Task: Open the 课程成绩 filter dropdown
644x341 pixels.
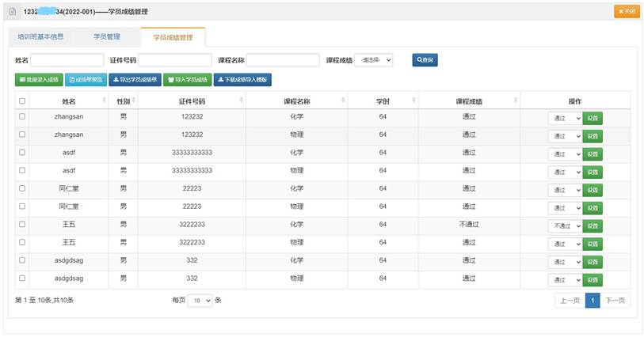Action: pyautogui.click(x=374, y=60)
